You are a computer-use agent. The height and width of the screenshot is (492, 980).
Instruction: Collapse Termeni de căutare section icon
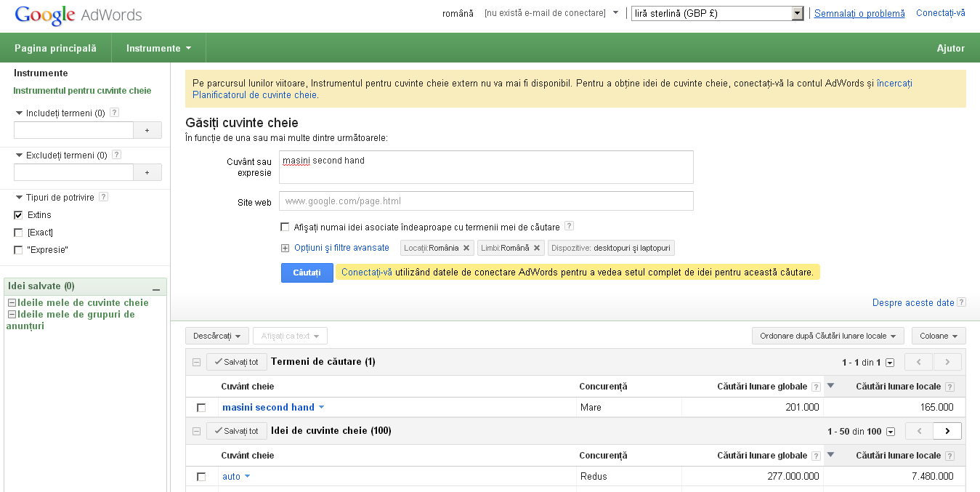pyautogui.click(x=196, y=362)
